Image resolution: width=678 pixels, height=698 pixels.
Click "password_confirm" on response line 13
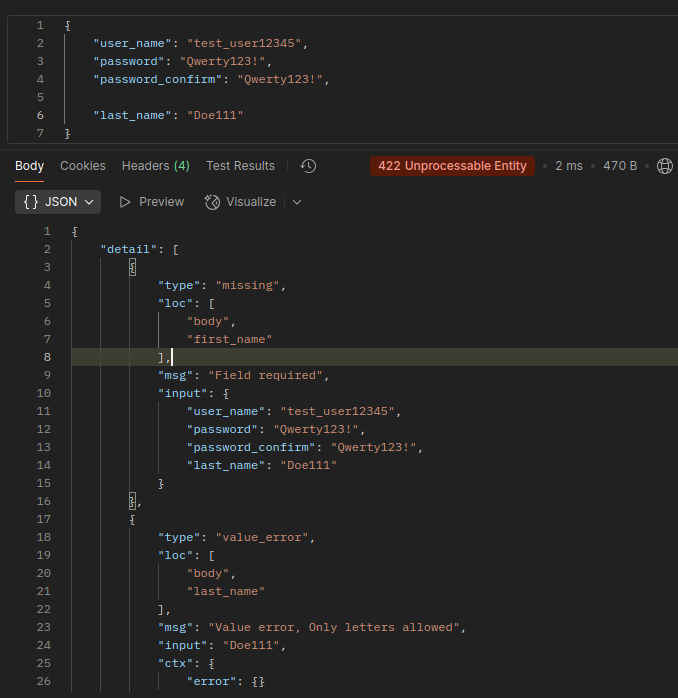[251, 447]
